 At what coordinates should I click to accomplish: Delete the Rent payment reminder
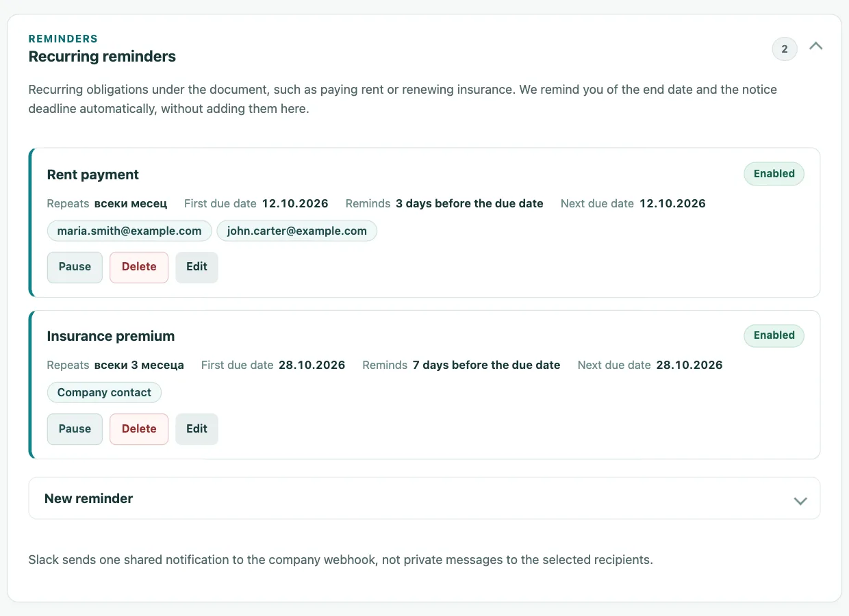point(139,267)
